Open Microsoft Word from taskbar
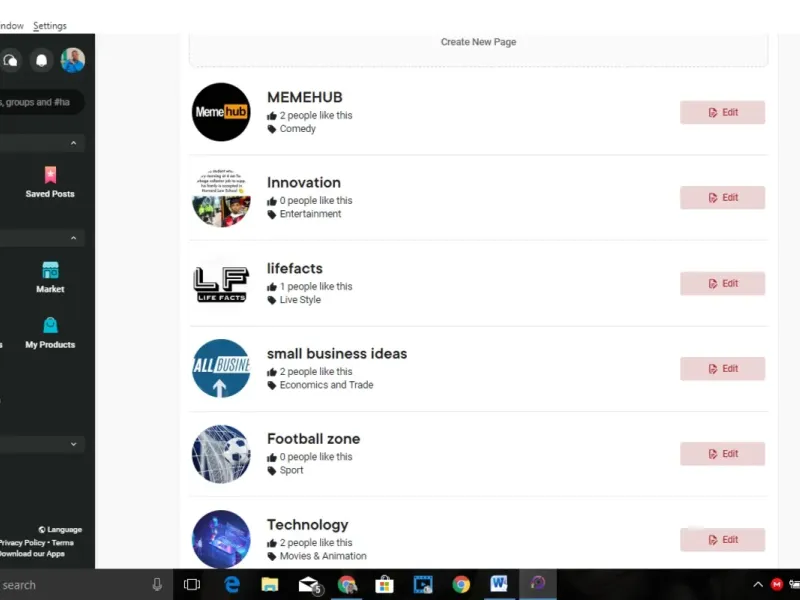The width and height of the screenshot is (800, 600). click(499, 583)
